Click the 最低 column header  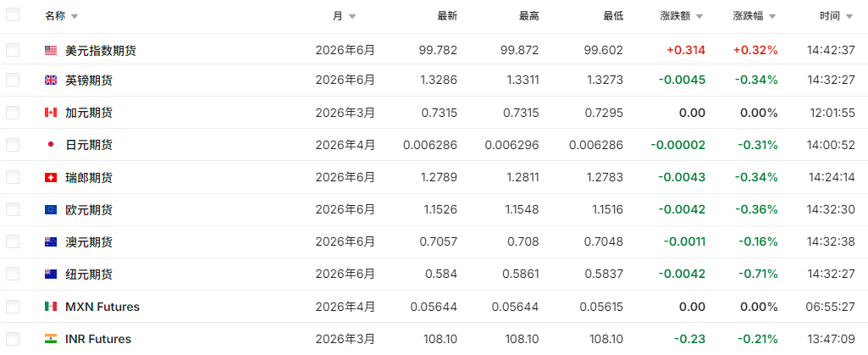(x=613, y=16)
